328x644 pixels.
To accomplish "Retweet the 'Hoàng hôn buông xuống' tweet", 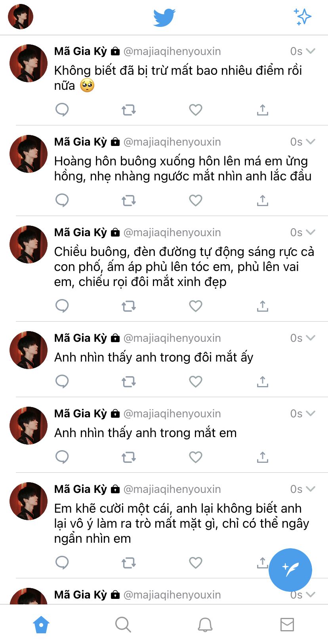I will [129, 201].
